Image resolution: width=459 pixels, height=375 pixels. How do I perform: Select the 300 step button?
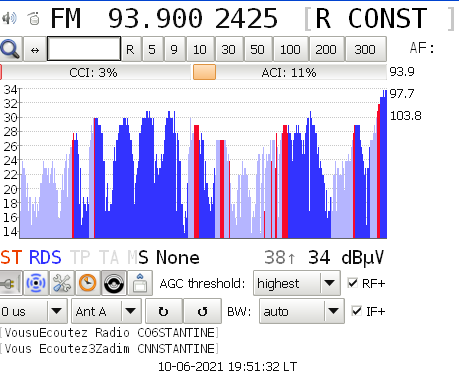pos(365,49)
